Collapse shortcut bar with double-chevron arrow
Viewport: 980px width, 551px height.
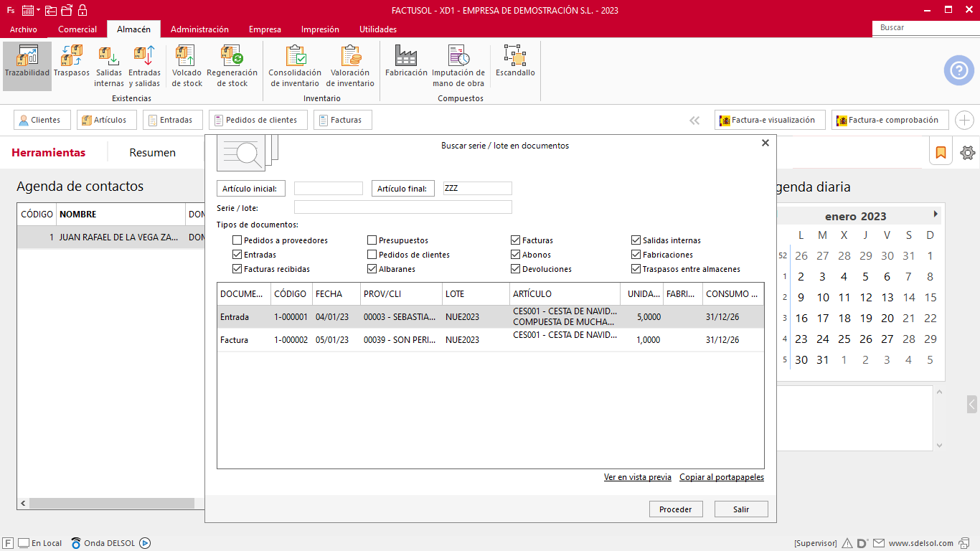694,121
